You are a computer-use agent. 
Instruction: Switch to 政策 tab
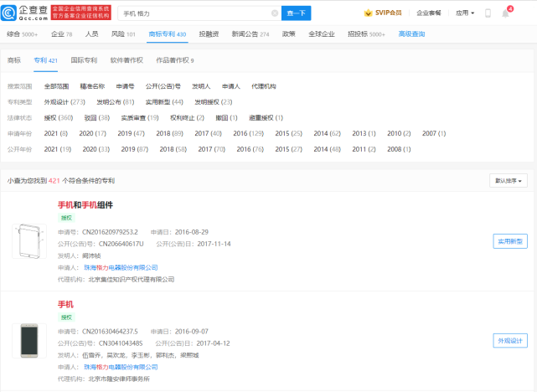click(x=289, y=34)
